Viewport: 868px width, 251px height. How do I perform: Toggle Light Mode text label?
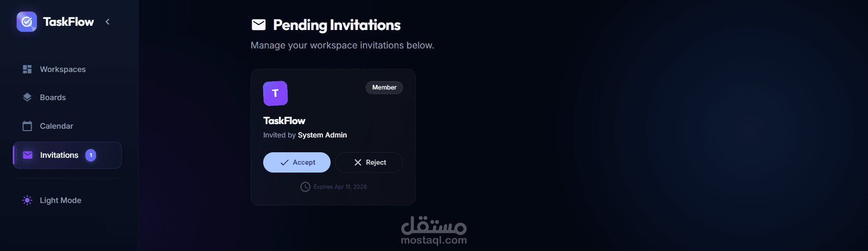[x=60, y=200]
